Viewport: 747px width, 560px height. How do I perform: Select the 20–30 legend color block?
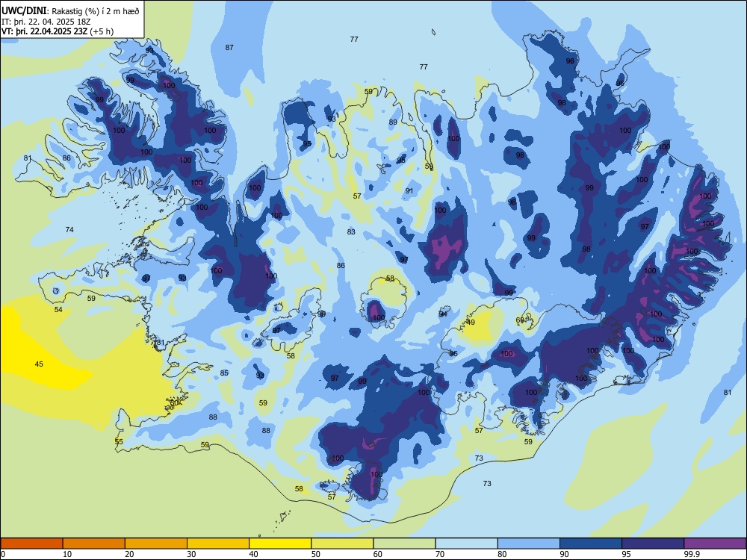[156, 544]
